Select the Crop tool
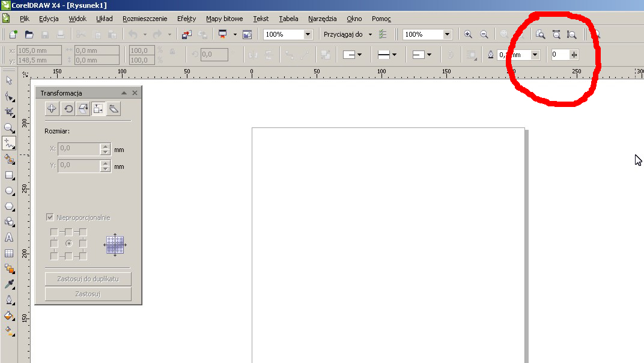 9,112
